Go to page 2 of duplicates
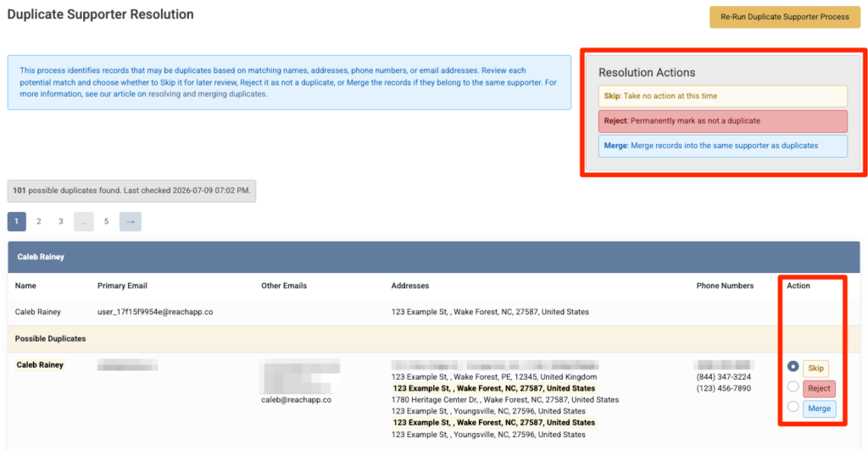The image size is (868, 450). (x=39, y=221)
